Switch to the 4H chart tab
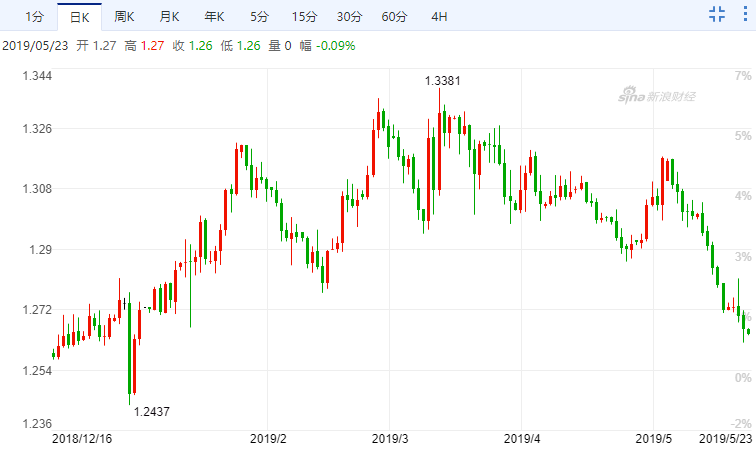The width and height of the screenshot is (756, 452). click(x=439, y=17)
